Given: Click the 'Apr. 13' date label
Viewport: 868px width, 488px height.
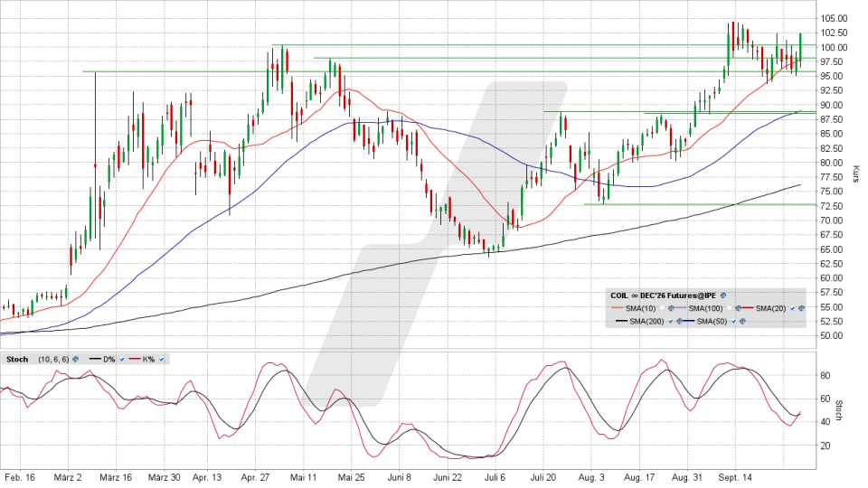Looking at the screenshot, I should pos(207,477).
